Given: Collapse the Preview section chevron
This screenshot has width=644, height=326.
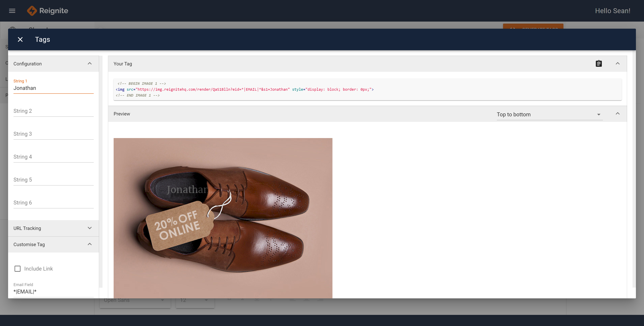Looking at the screenshot, I should coord(618,114).
